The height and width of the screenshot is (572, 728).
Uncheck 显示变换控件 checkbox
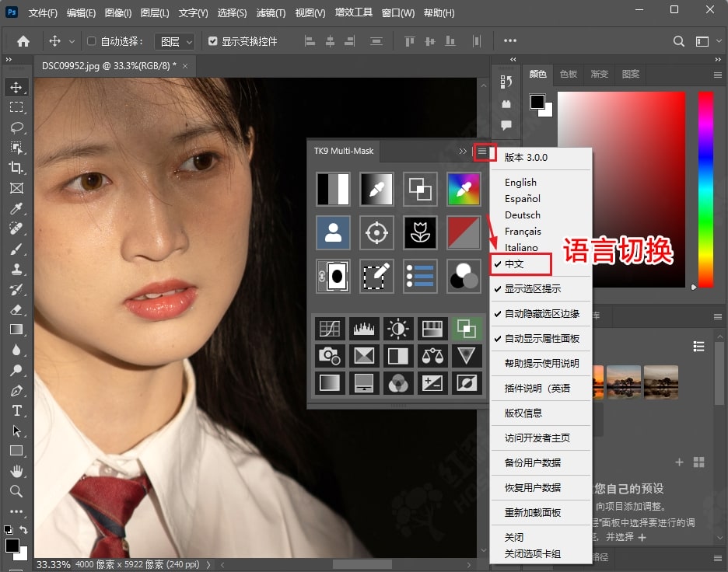[213, 41]
